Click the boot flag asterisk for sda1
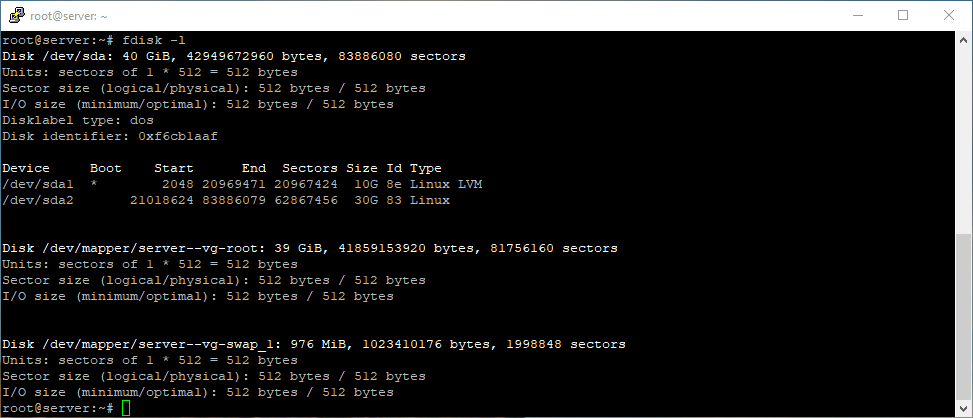973x418 pixels. [94, 184]
